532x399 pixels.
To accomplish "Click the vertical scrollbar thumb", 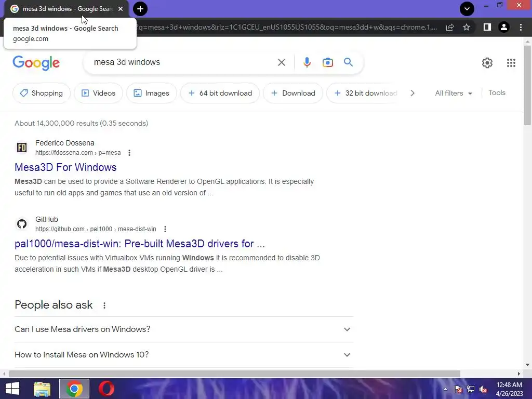I will (x=527, y=85).
